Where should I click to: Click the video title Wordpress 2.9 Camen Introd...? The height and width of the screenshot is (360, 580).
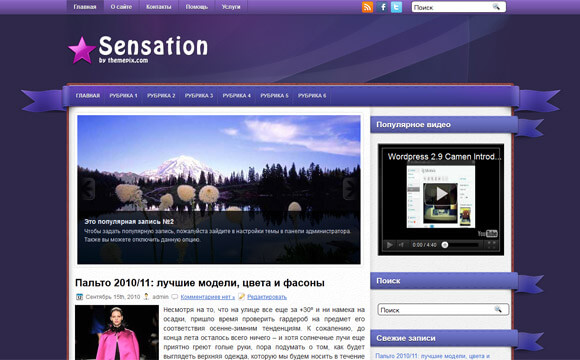(x=444, y=157)
